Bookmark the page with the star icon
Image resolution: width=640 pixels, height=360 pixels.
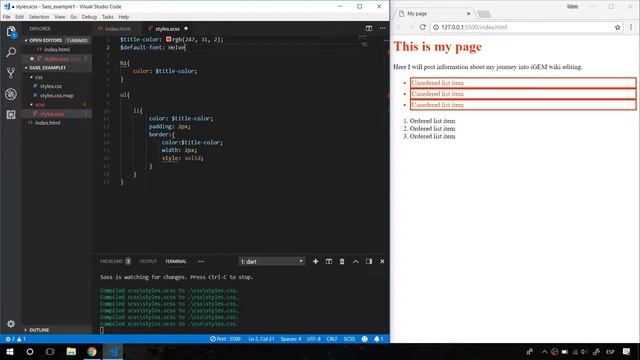(x=618, y=27)
